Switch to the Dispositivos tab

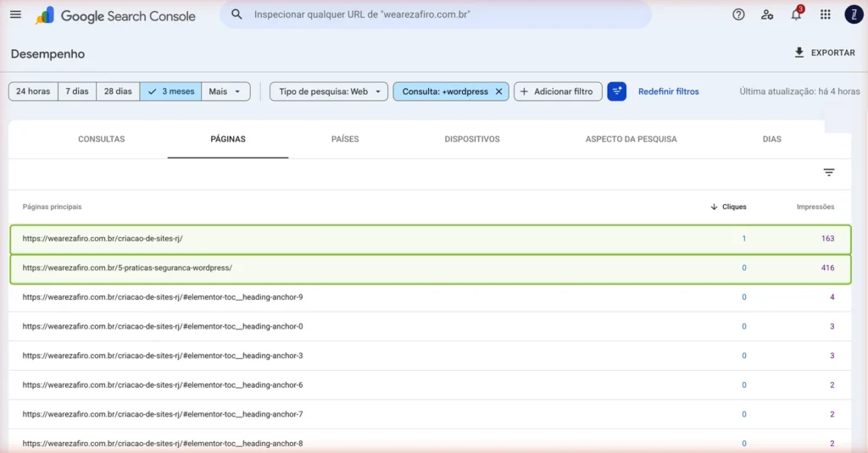(x=471, y=140)
